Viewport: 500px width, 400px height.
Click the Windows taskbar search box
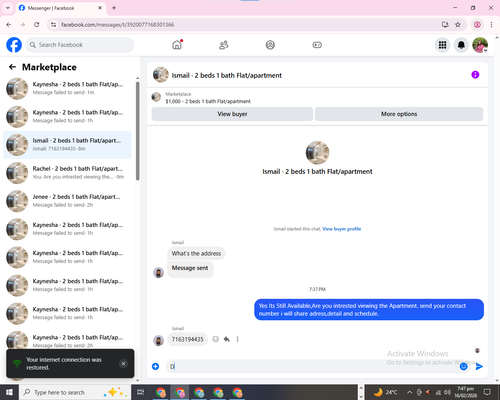click(74, 392)
